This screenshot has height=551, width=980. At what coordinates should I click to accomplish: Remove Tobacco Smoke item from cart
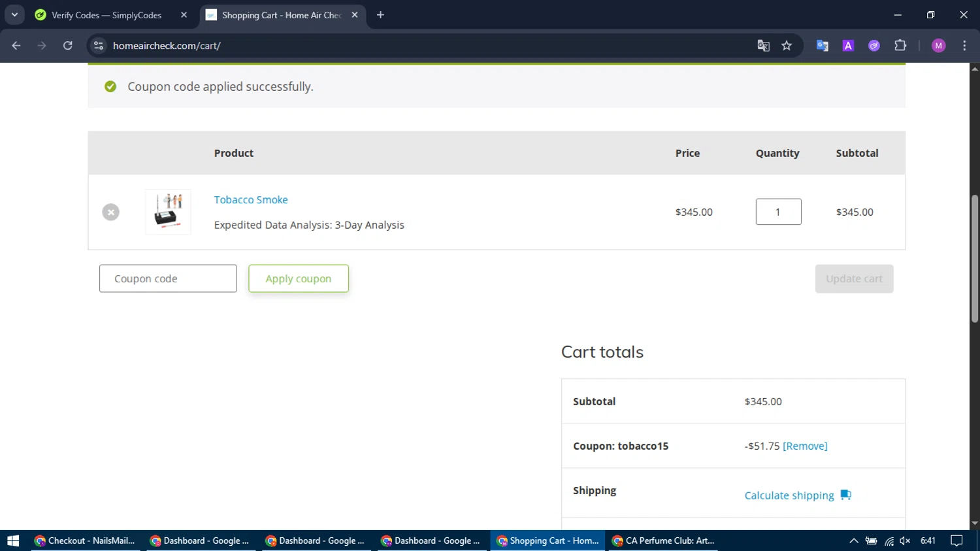110,212
